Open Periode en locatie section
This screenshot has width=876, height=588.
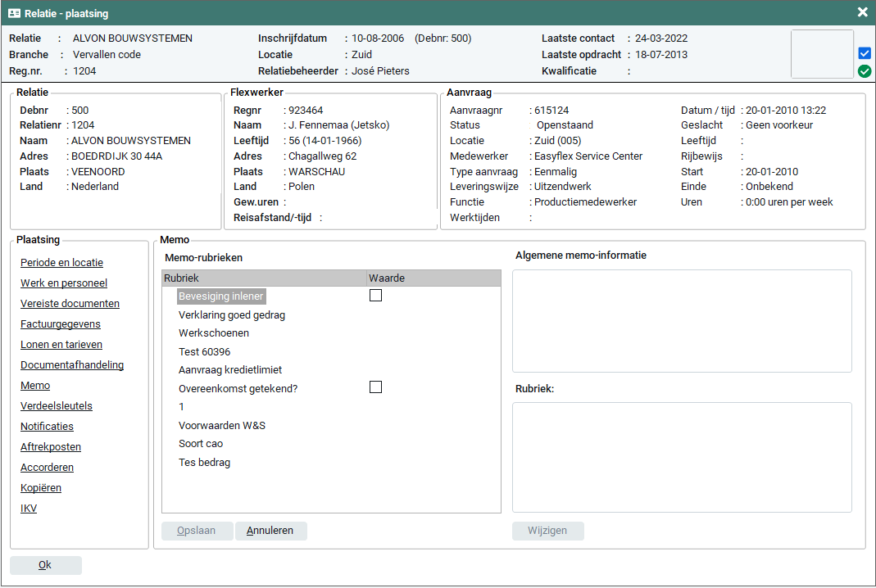61,263
